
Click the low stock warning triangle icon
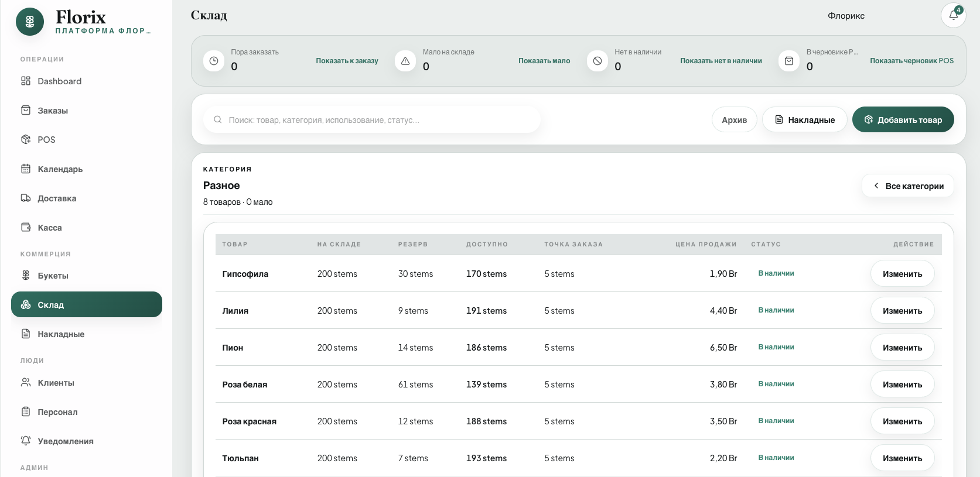click(405, 61)
